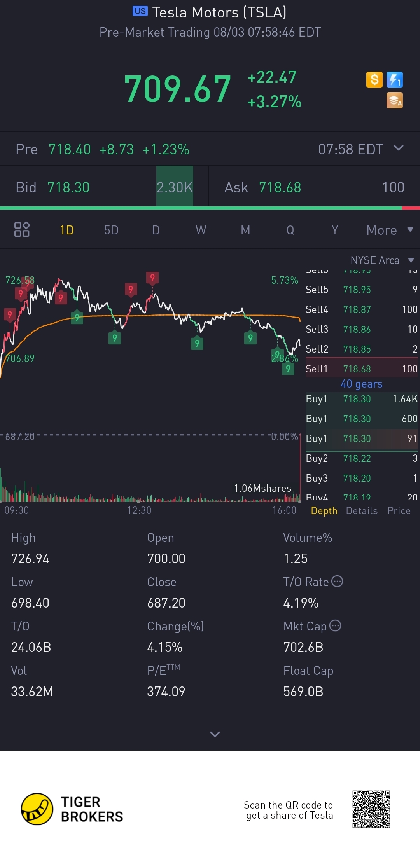Tap the Vol value 33.62M
This screenshot has width=420, height=868.
(32, 692)
